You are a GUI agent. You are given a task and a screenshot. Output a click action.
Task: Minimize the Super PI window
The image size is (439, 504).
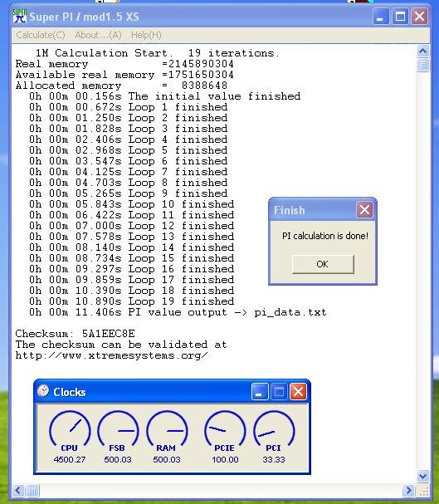pos(381,16)
